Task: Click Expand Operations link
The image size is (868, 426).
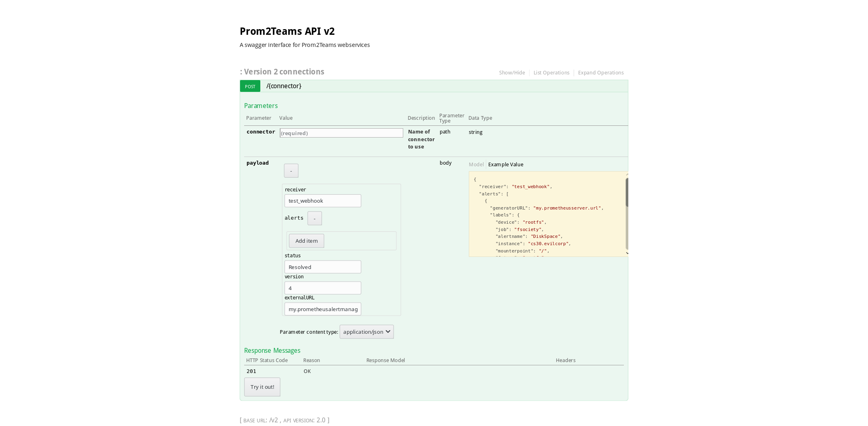Action: click(x=601, y=72)
